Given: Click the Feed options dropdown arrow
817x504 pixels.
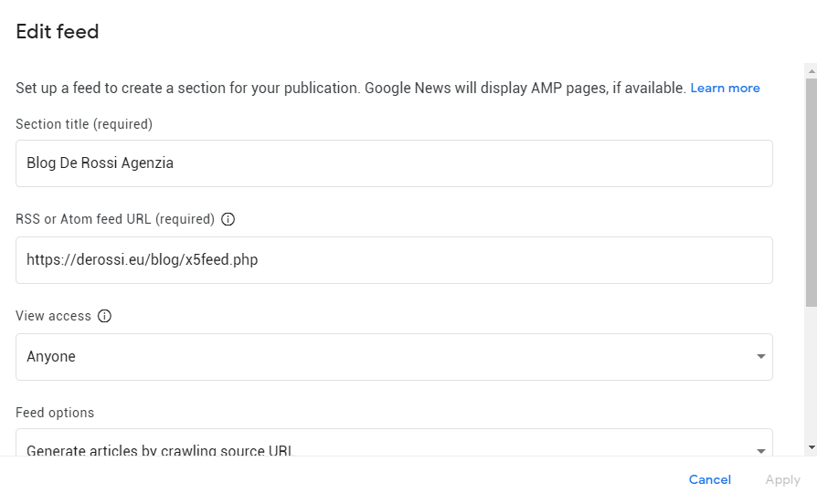Looking at the screenshot, I should click(760, 450).
